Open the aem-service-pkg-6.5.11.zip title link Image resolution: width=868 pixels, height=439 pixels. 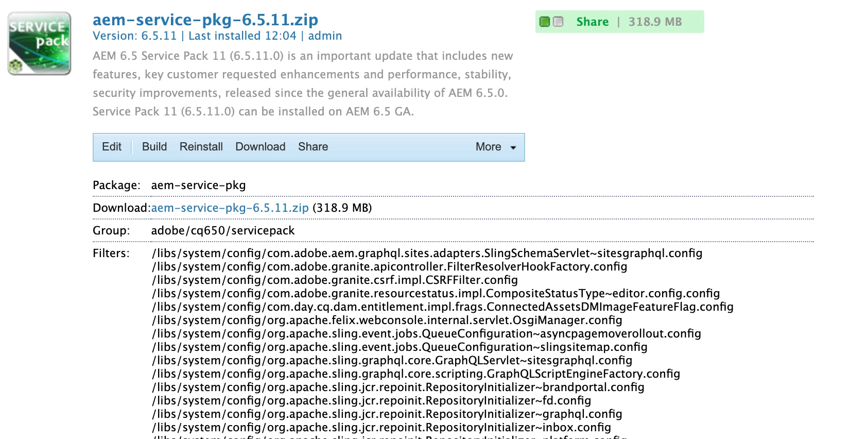coord(205,20)
